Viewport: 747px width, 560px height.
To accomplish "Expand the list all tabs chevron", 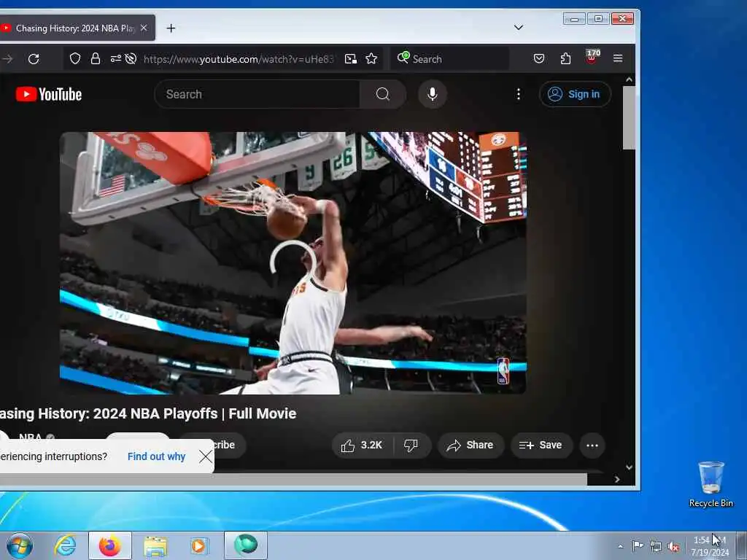I will pos(519,28).
